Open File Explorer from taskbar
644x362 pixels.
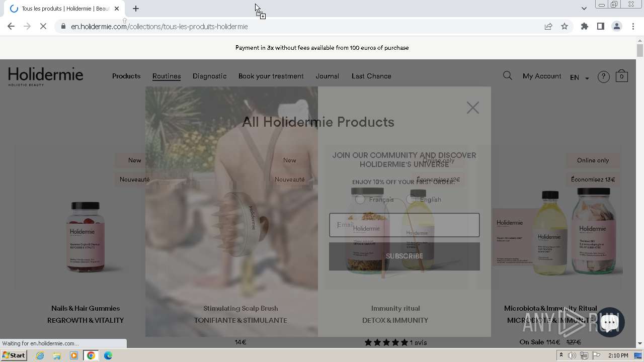(57, 355)
